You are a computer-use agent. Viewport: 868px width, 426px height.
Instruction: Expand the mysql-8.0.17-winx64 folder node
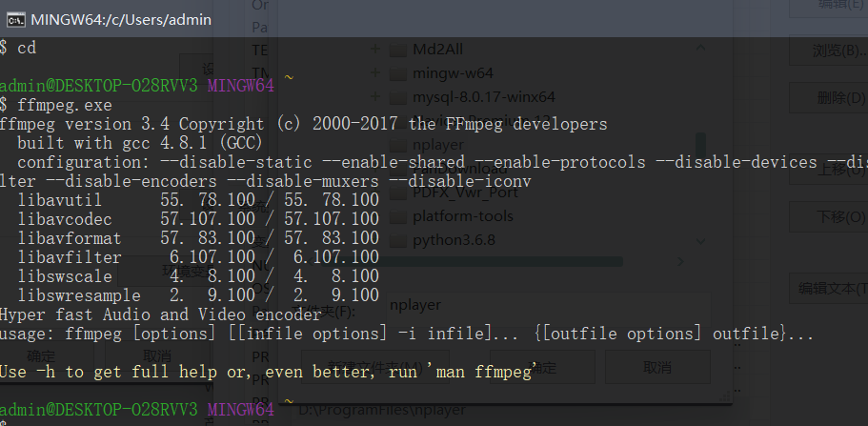375,96
